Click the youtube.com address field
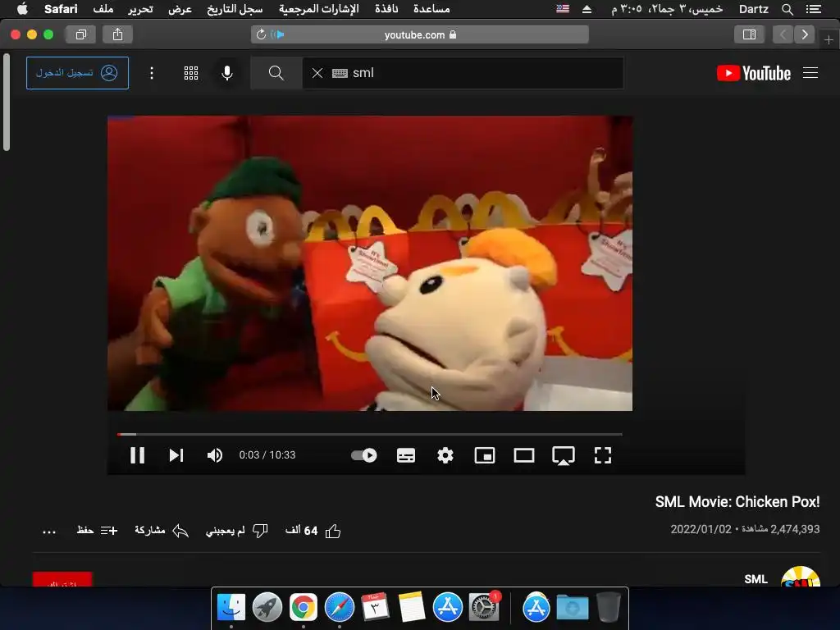The image size is (840, 630). (x=420, y=34)
